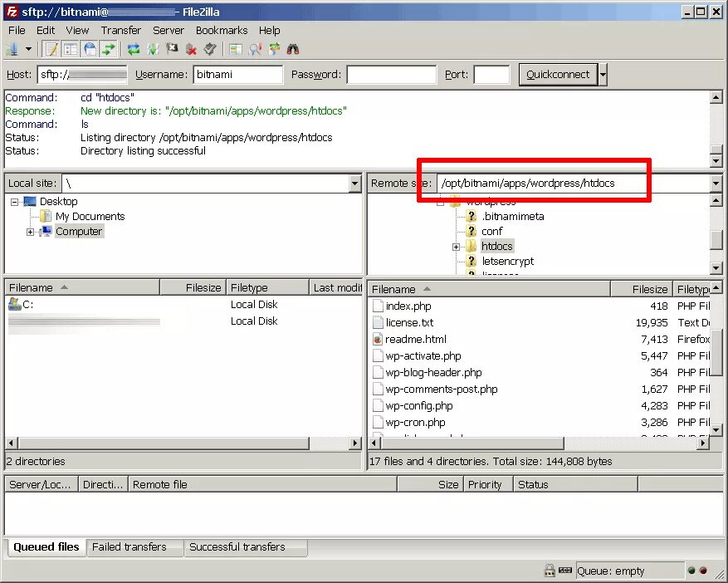Select My Documents in local tree
The height and width of the screenshot is (583, 728).
(90, 217)
